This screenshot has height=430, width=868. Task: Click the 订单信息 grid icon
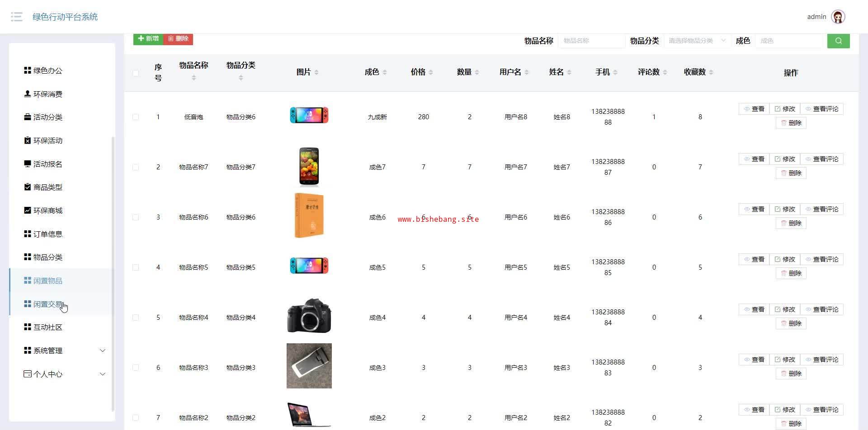(x=27, y=234)
